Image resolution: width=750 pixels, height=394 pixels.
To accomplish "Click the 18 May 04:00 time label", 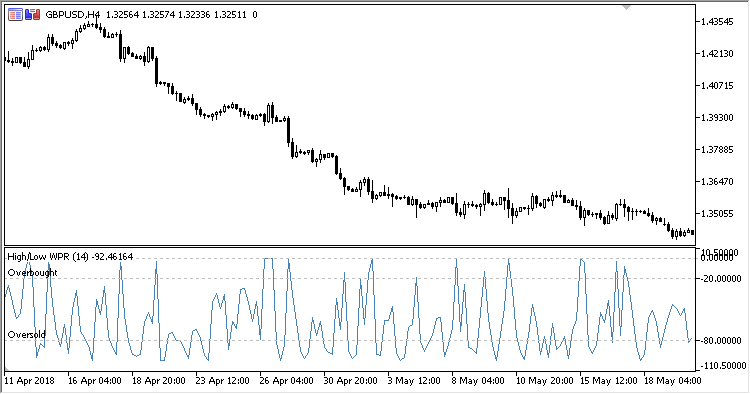I will [x=673, y=381].
